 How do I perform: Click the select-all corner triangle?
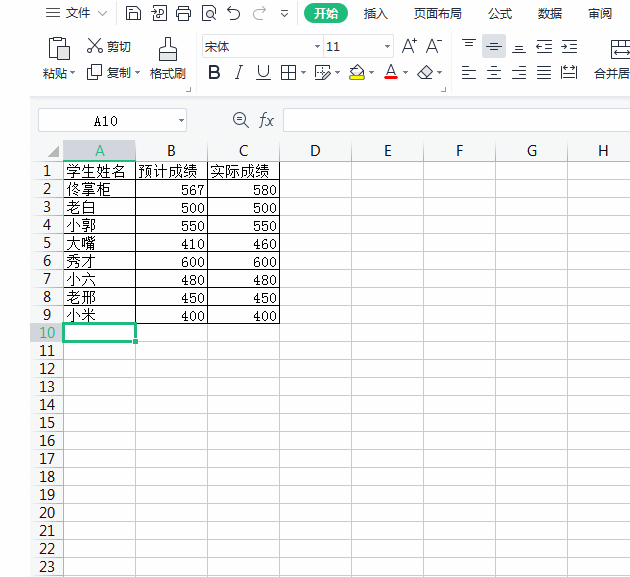(x=53, y=151)
